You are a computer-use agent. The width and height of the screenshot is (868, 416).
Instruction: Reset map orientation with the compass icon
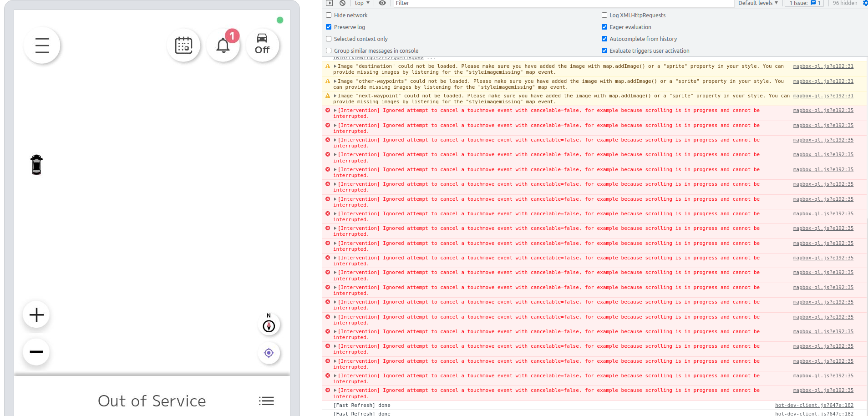(269, 325)
